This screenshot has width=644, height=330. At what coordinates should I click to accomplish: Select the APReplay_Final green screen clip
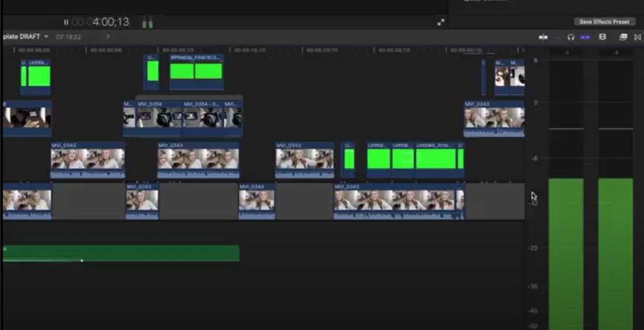click(x=197, y=72)
